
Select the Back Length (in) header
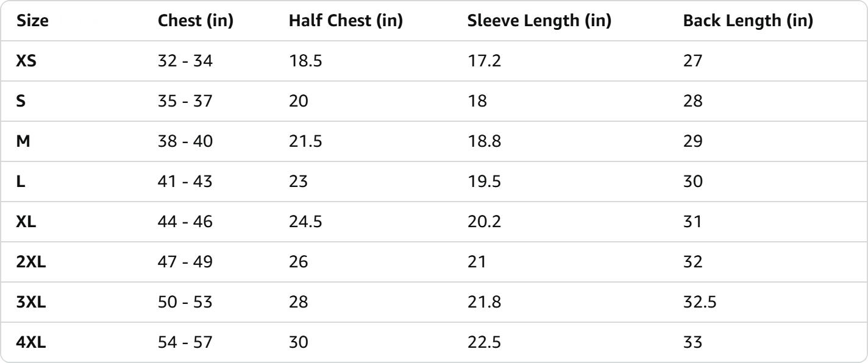click(748, 21)
